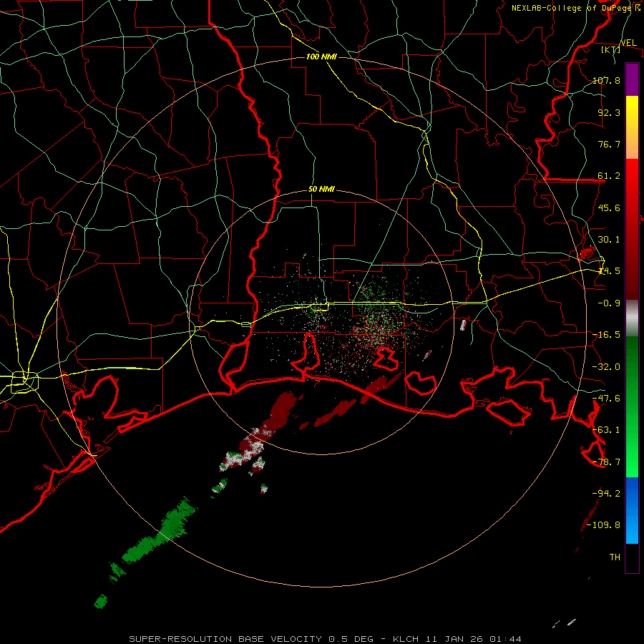Image resolution: width=644 pixels, height=644 pixels.
Task: Select the 61.2 scale value
Action: pos(609,176)
